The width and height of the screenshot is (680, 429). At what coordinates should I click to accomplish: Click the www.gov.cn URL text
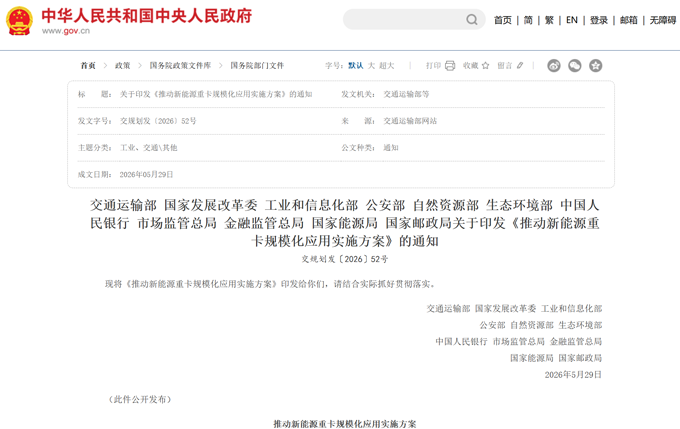pyautogui.click(x=66, y=31)
